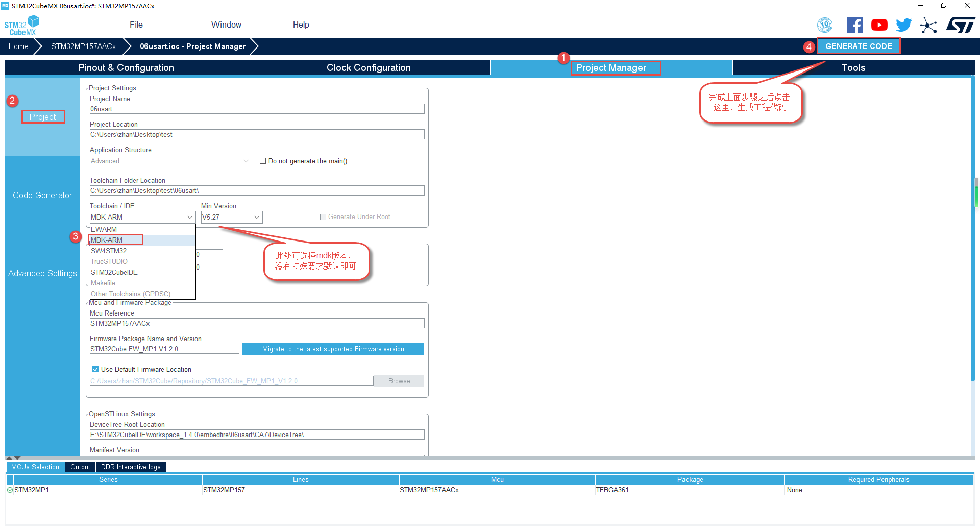
Task: Toggle Do not generate the main() checkbox
Action: click(x=263, y=161)
